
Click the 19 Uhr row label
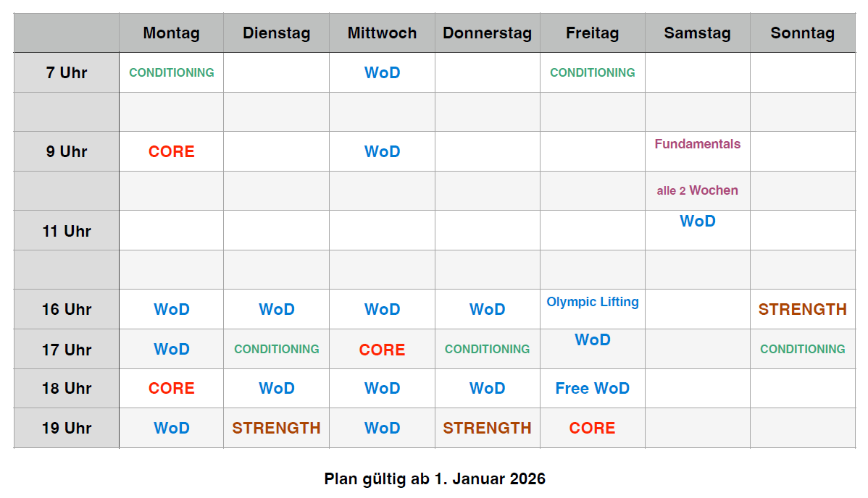pyautogui.click(x=67, y=428)
